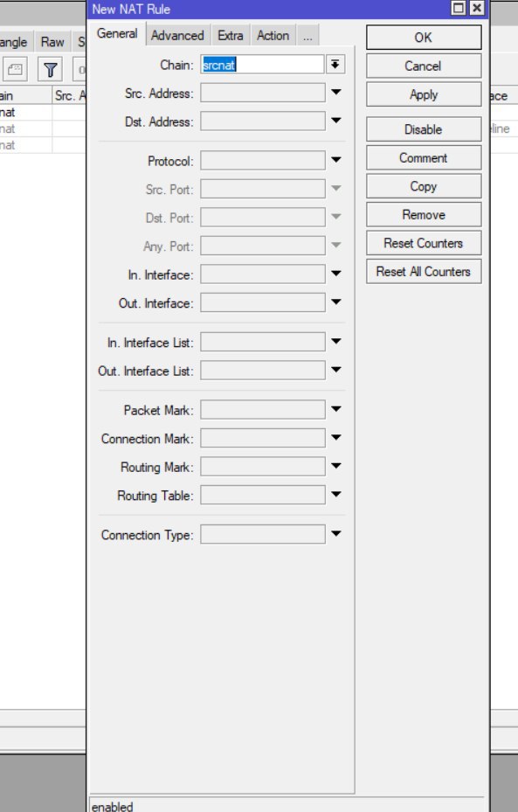Close the New NAT Rule dialog
The image size is (518, 812).
477,8
